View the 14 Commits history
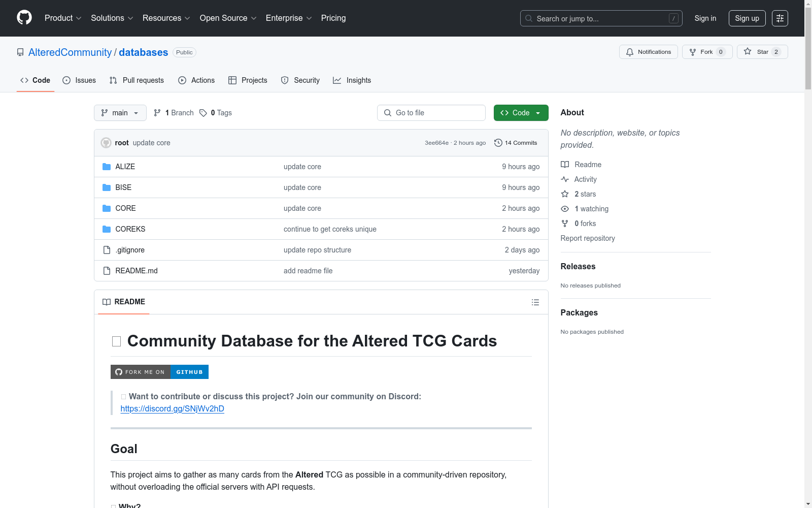 [516, 143]
